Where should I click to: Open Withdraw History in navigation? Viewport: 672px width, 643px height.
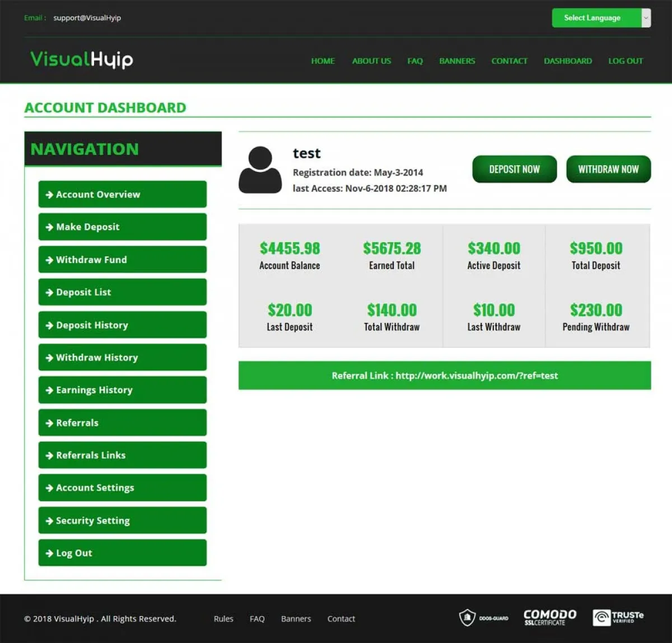click(x=122, y=357)
